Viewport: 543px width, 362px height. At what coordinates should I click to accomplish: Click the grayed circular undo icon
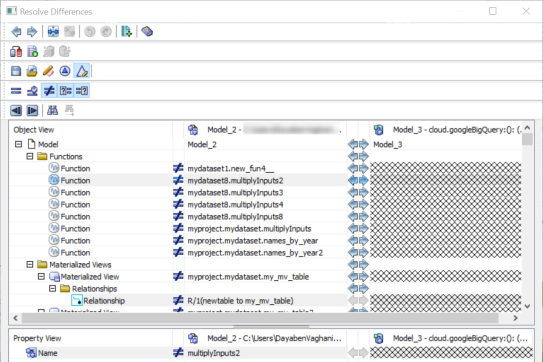(x=90, y=32)
